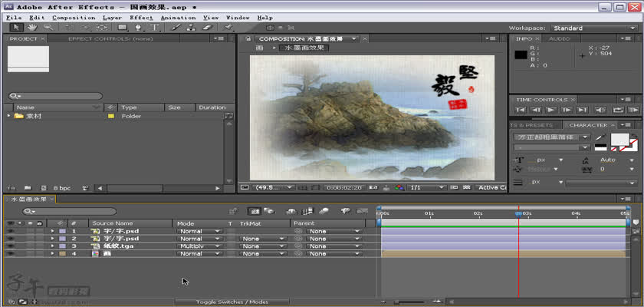Image resolution: width=644 pixels, height=307 pixels.
Task: Toggle transparency grid icon in viewer
Action: (x=466, y=187)
